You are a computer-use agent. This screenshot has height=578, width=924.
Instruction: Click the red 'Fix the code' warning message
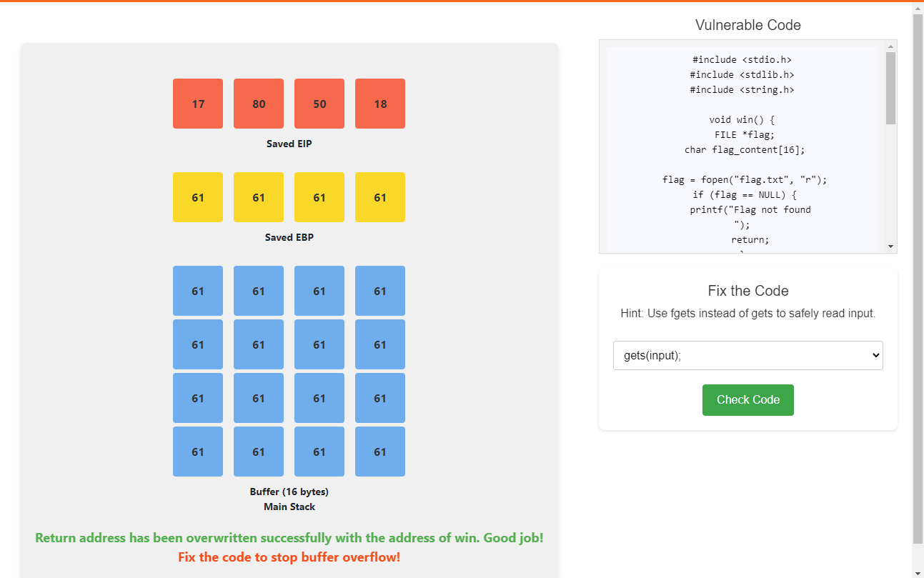[x=289, y=557]
